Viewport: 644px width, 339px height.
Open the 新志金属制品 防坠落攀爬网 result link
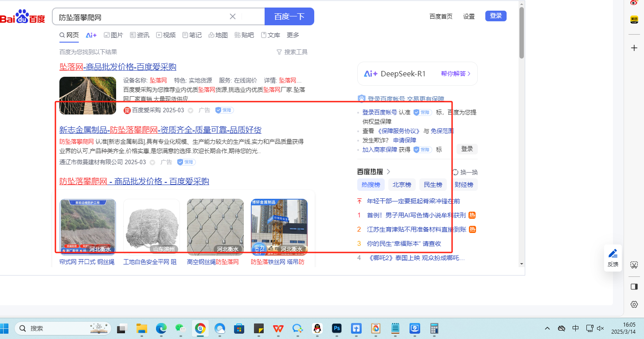pyautogui.click(x=160, y=130)
